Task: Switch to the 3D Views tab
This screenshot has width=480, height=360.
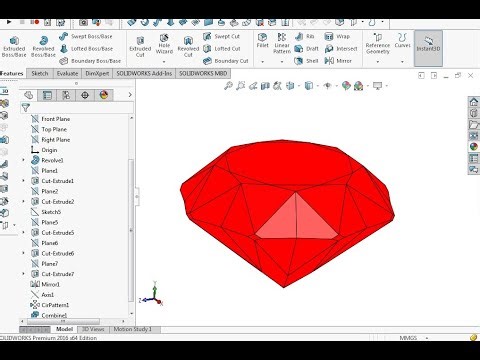Action: 93,329
